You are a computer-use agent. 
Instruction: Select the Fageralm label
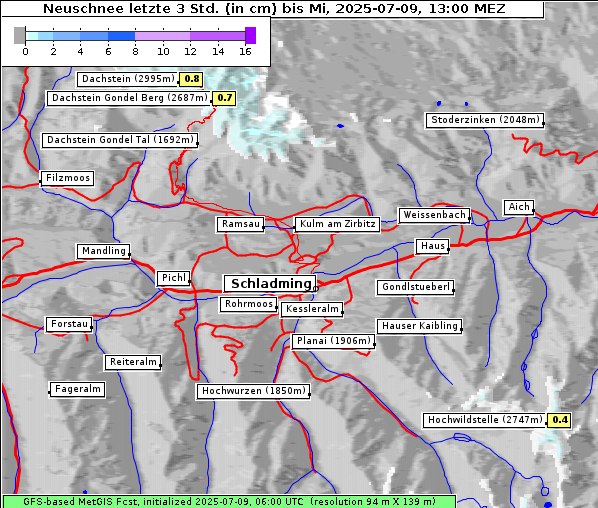coord(77,389)
